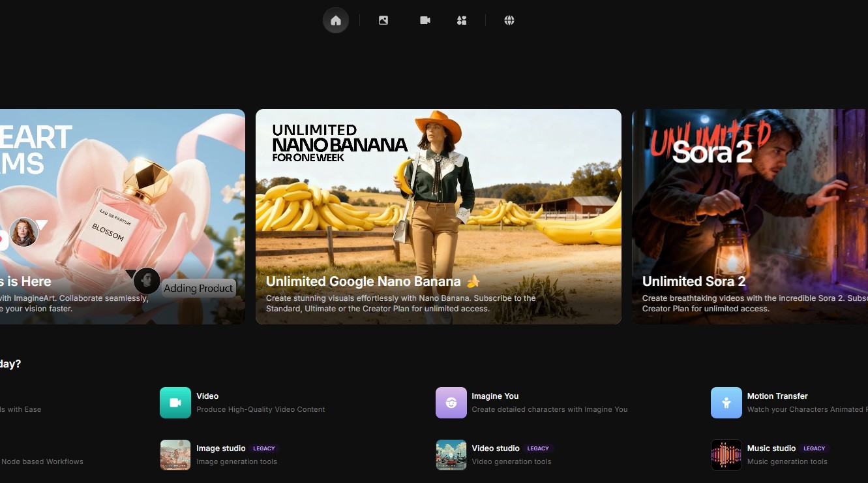Select the Imagine You tool title

495,396
